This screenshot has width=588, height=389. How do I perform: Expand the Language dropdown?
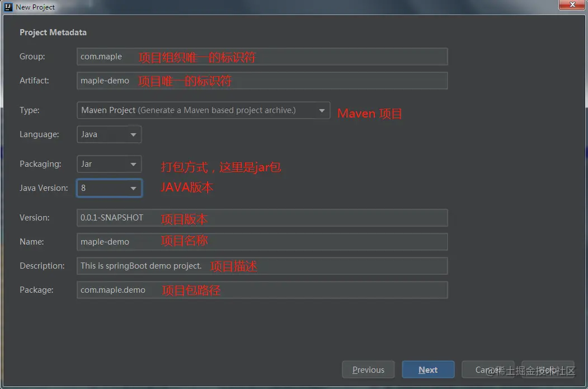[x=109, y=134]
